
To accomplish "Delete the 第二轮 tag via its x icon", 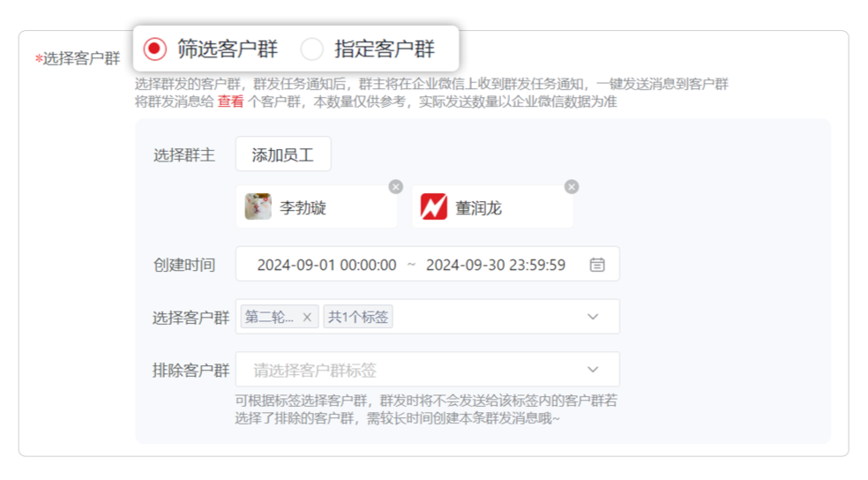I will (x=307, y=318).
